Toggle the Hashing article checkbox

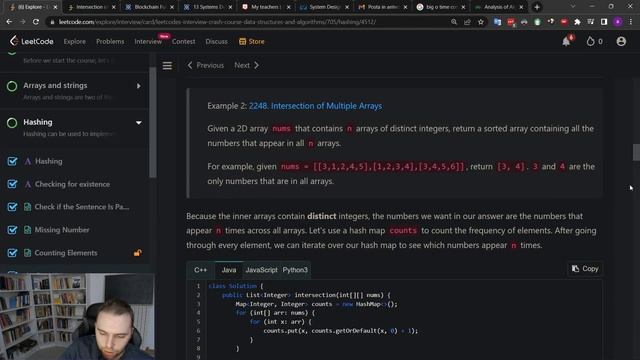(12, 161)
